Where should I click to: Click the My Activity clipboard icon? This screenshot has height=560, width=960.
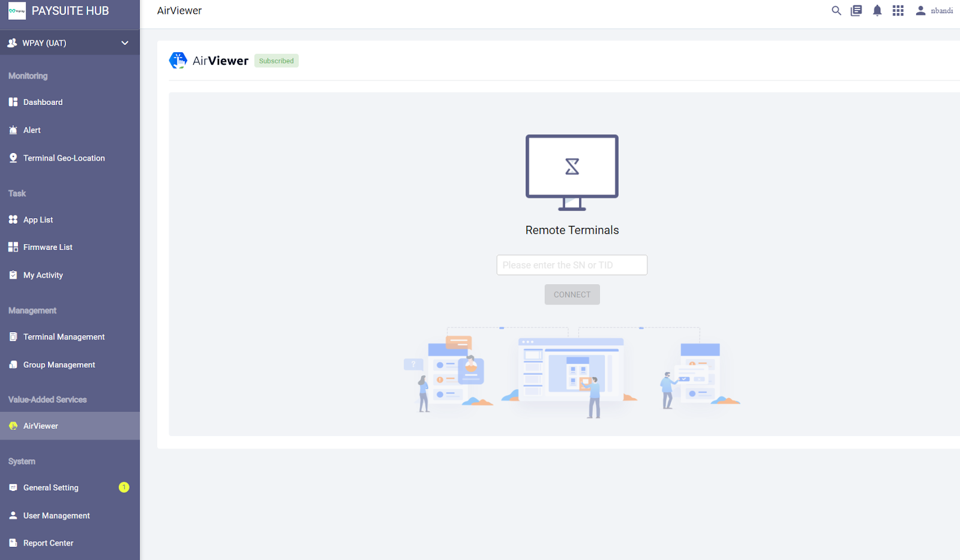(13, 275)
